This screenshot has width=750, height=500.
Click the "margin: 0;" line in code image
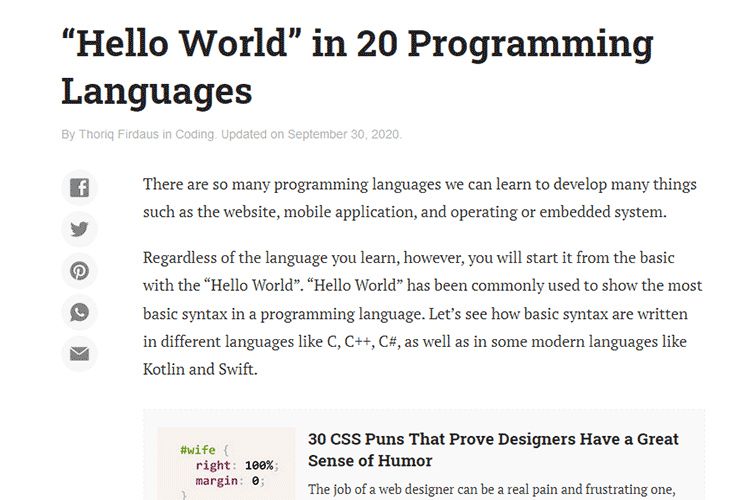pyautogui.click(x=229, y=480)
